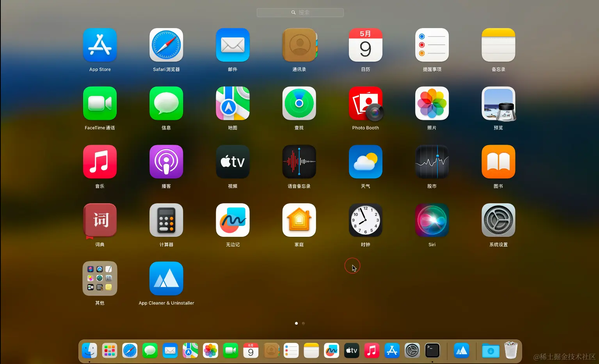Open the 预览 app
This screenshot has height=364, width=599.
[498, 103]
